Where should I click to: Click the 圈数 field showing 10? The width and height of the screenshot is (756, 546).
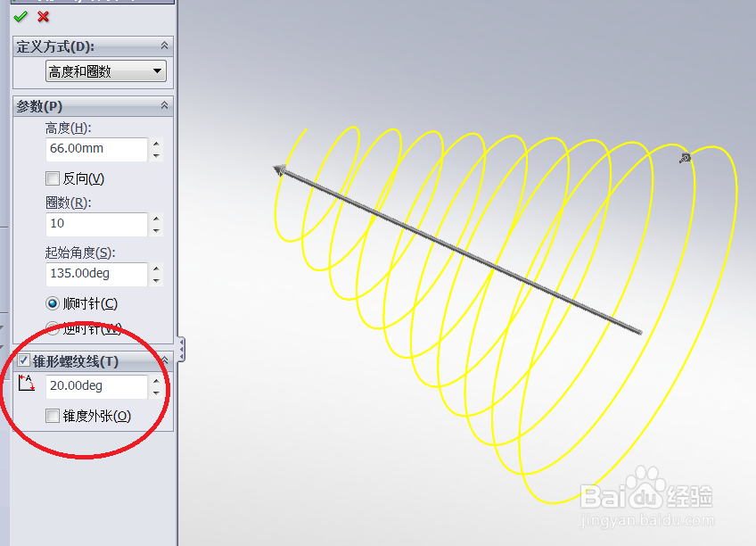96,224
